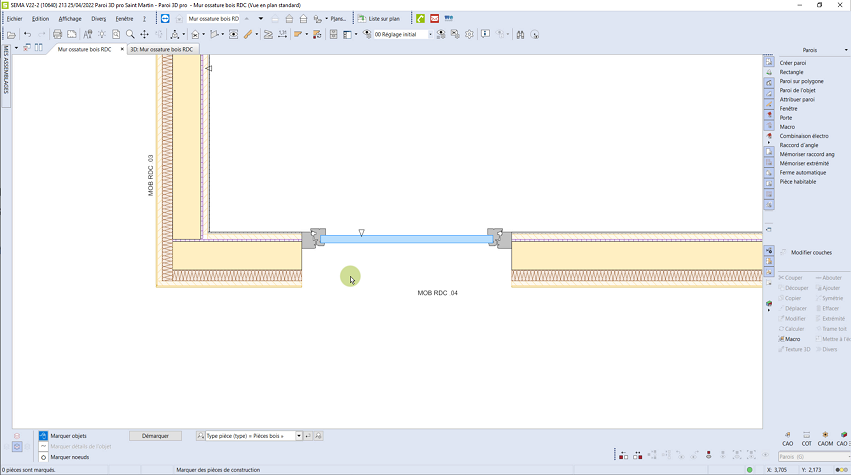Toggle Marquer noeuds option
Screen dimensions: 851x475
[x=43, y=457]
